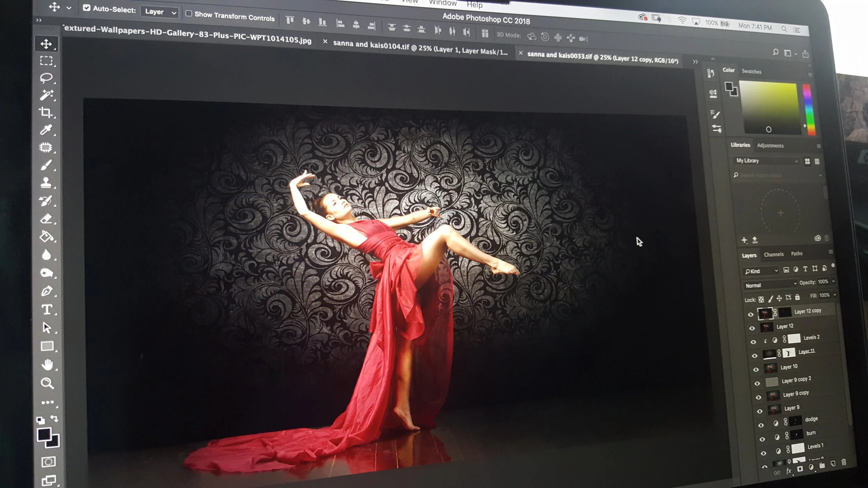Select the Blur tool
This screenshot has height=488, width=868.
(46, 255)
